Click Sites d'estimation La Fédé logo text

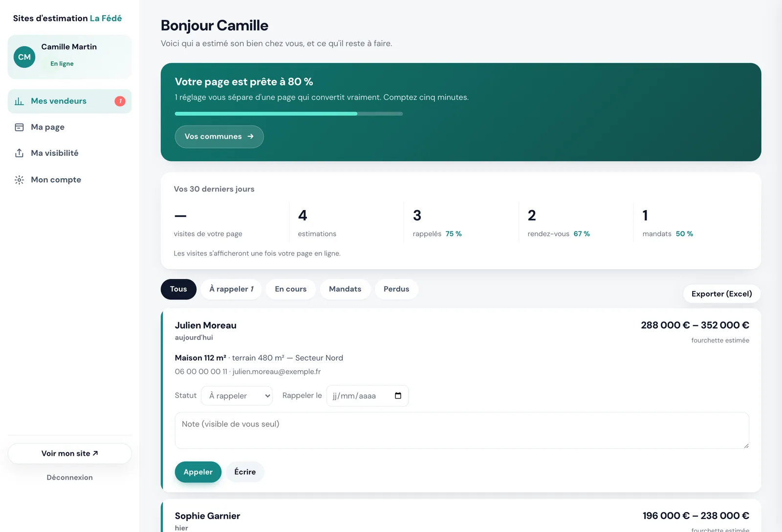[x=67, y=18]
